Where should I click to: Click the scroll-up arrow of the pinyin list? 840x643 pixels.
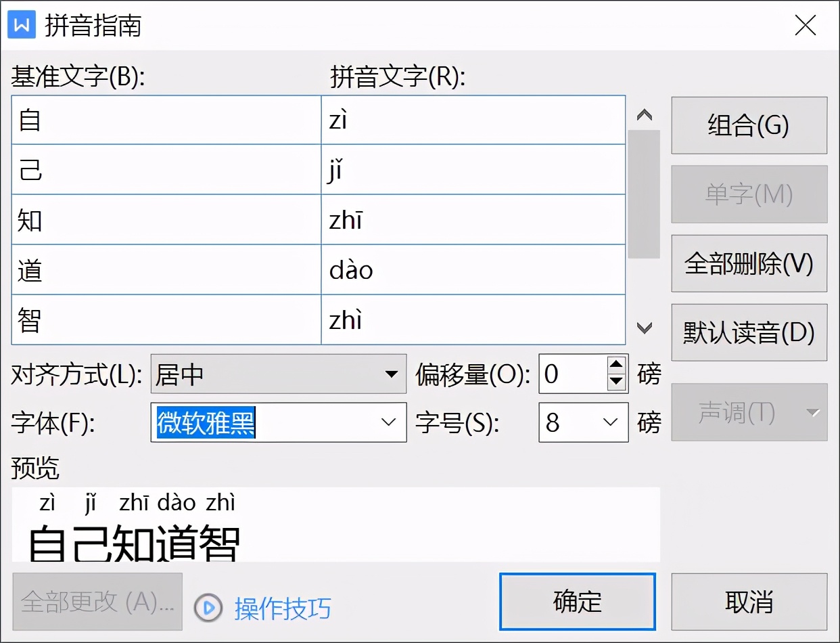coord(645,115)
